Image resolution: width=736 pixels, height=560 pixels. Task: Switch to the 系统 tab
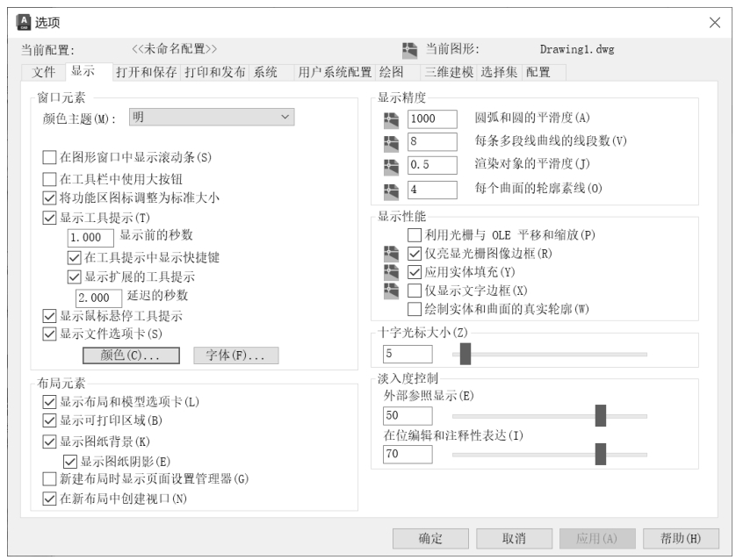[271, 72]
